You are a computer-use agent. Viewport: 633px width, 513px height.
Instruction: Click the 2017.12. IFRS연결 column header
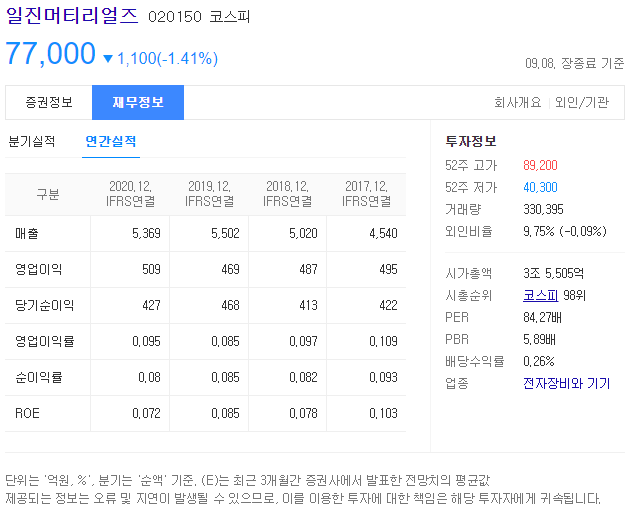pos(366,194)
